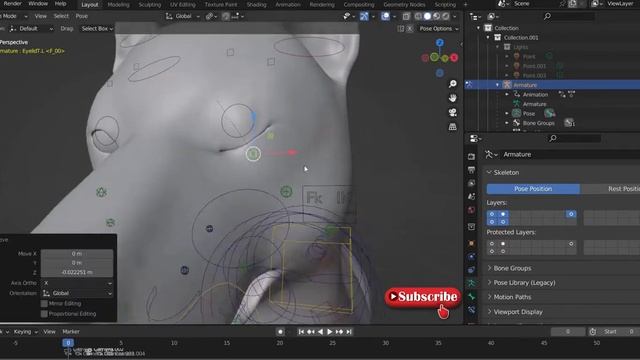Viewport: 640px width, 360px height.
Task: Open the Object Data armature properties tab icon
Action: tap(471, 283)
